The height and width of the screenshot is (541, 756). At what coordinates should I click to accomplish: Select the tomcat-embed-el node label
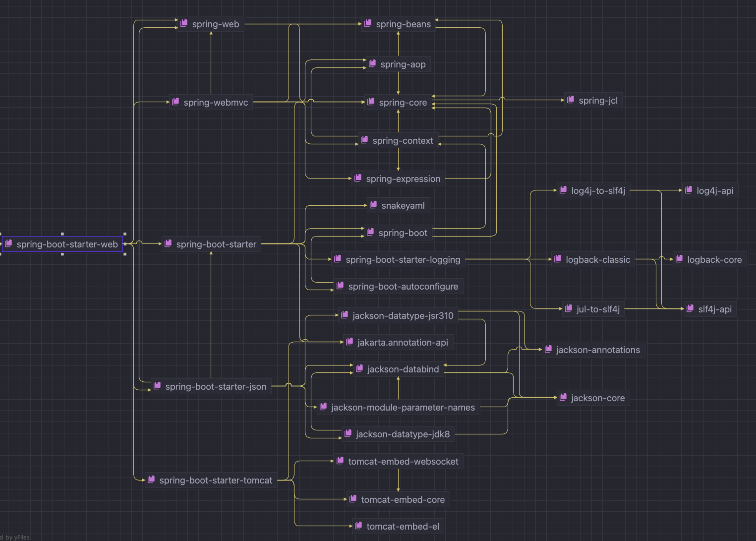pos(403,527)
